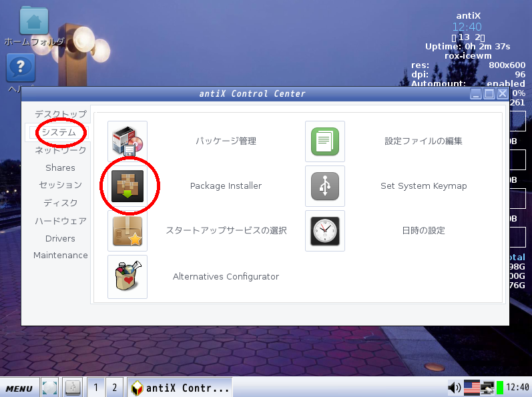Click the US flag keyboard layout icon

click(x=472, y=387)
